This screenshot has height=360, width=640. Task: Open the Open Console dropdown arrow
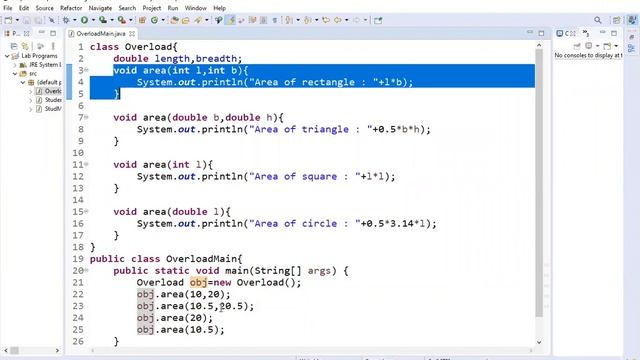pos(616,46)
